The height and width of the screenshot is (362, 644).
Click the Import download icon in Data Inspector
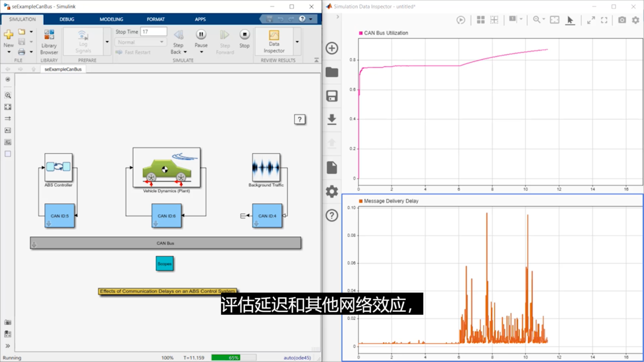(x=332, y=120)
